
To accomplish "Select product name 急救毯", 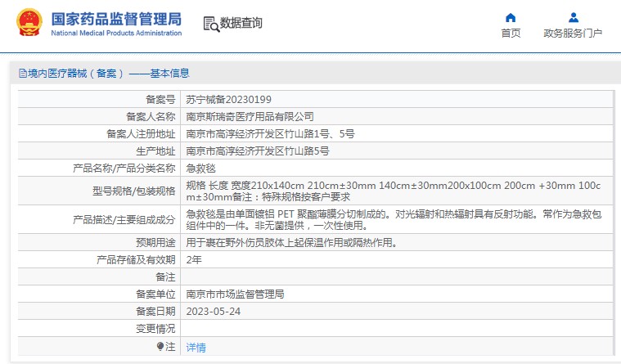I will 200,169.
